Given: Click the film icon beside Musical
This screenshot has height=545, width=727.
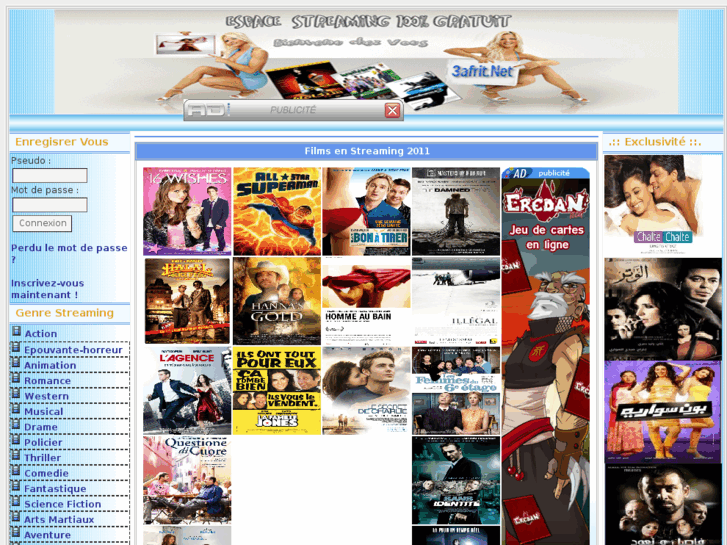Looking at the screenshot, I should pos(16,409).
